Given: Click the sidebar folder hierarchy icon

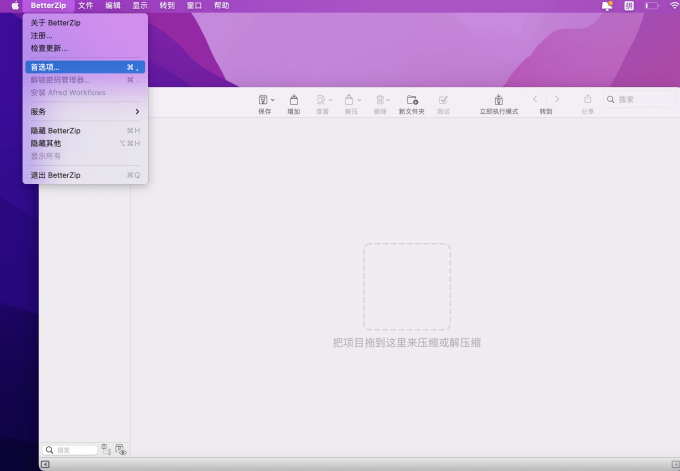Looking at the screenshot, I should (106, 449).
